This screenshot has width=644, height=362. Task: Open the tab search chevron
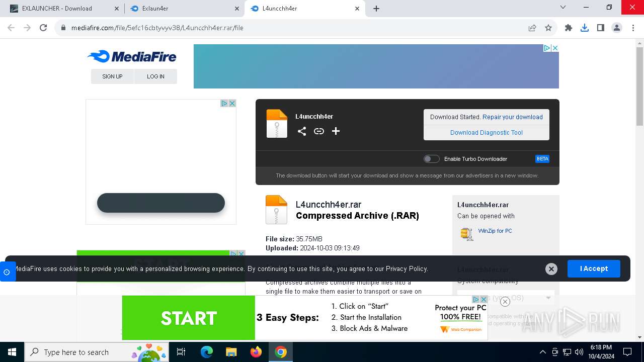pos(563,8)
